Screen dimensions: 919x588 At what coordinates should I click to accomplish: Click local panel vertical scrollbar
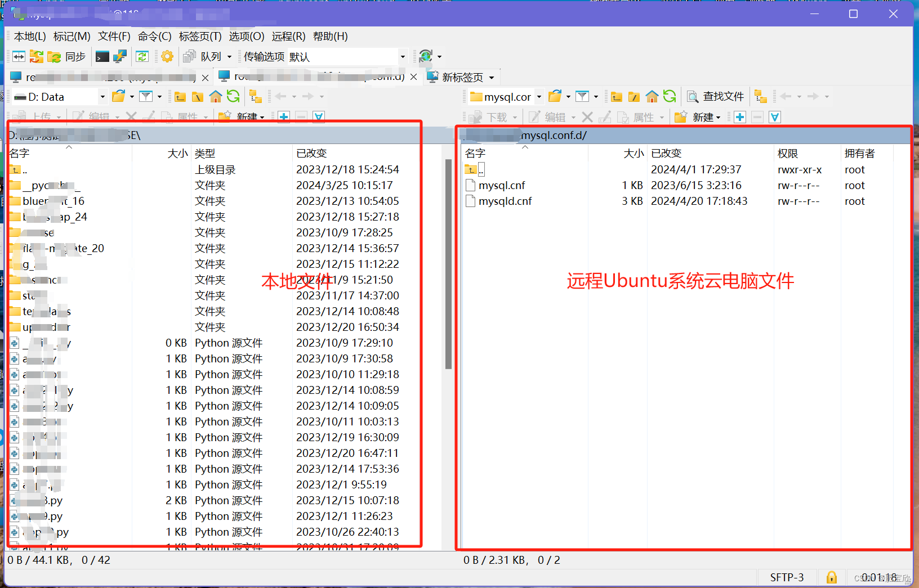pyautogui.click(x=448, y=264)
